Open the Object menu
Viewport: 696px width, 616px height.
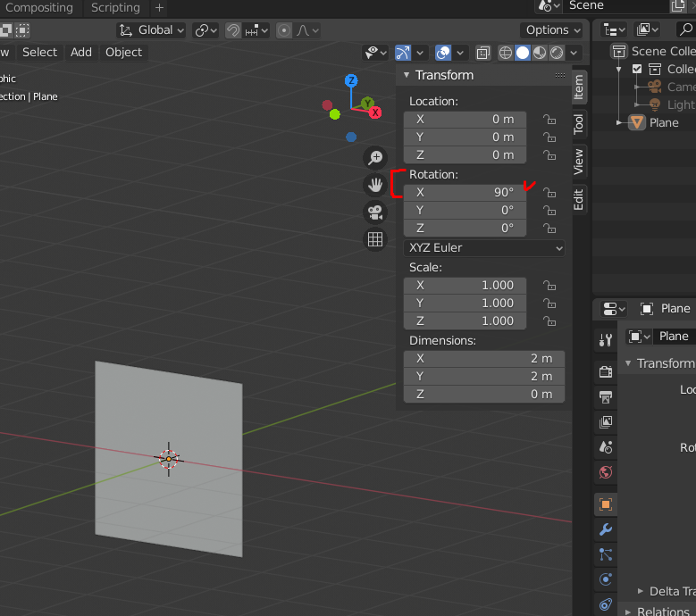(x=123, y=52)
